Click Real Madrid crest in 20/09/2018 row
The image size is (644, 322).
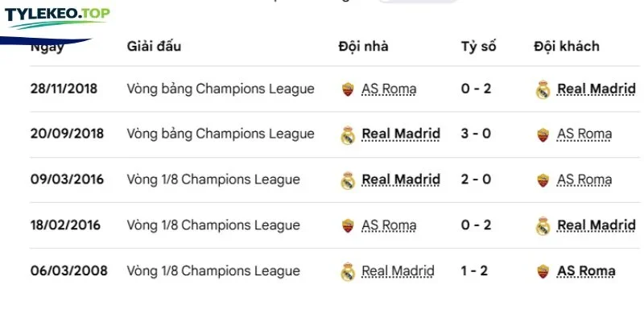point(348,135)
